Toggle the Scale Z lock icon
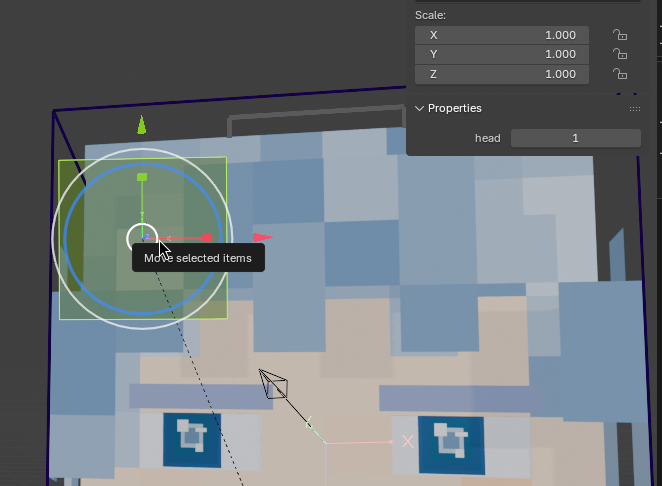Screen dimensions: 662x486 click(x=620, y=74)
